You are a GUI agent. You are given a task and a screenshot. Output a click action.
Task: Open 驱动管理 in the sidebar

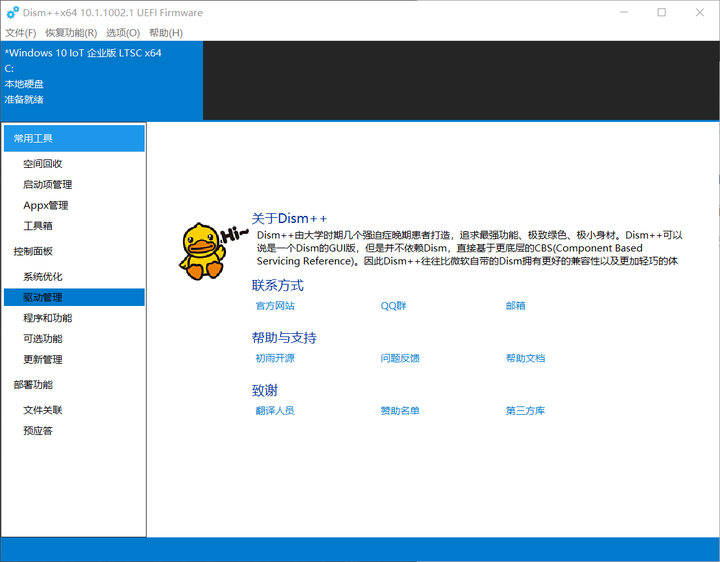(74, 297)
